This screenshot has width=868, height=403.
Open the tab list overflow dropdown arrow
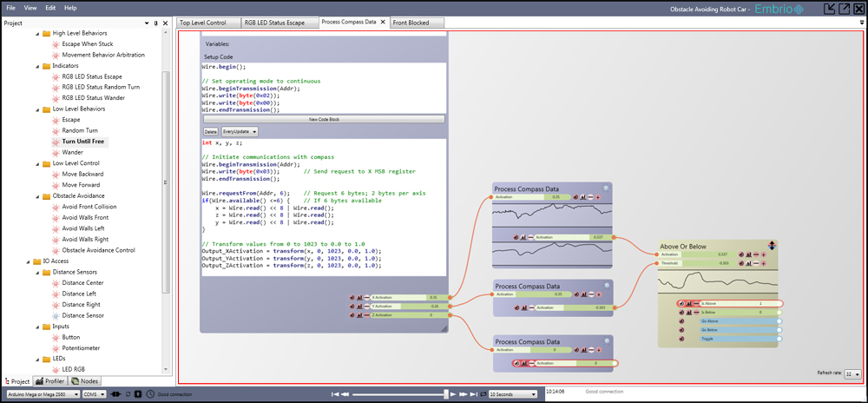pyautogui.click(x=862, y=23)
